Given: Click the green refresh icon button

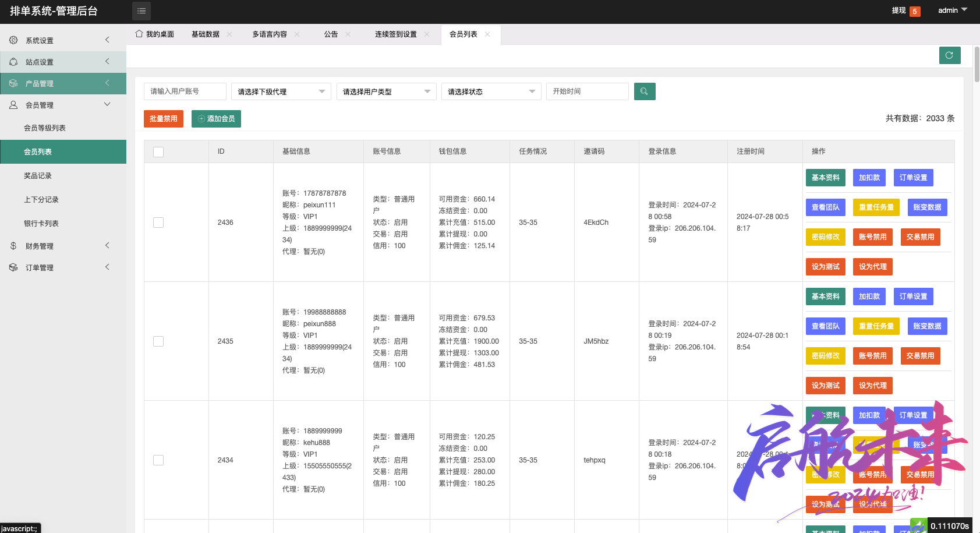Looking at the screenshot, I should [949, 55].
